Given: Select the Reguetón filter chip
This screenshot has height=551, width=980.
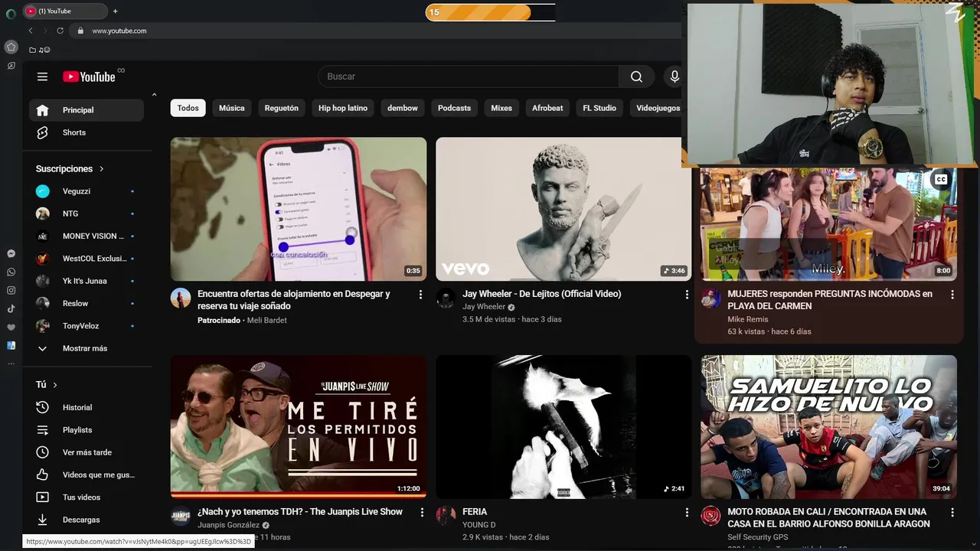Looking at the screenshot, I should (x=281, y=108).
